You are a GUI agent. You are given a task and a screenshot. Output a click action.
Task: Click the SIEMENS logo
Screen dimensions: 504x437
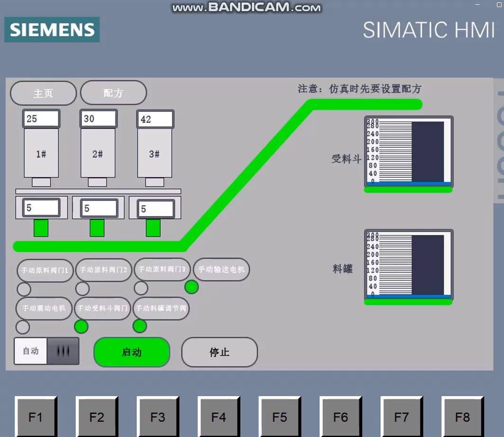coord(52,29)
